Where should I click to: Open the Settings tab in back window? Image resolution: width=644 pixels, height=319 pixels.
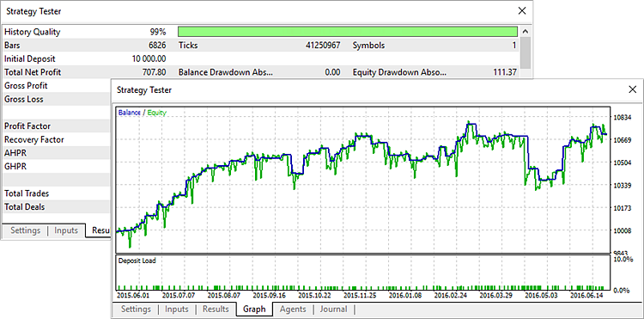(26, 230)
